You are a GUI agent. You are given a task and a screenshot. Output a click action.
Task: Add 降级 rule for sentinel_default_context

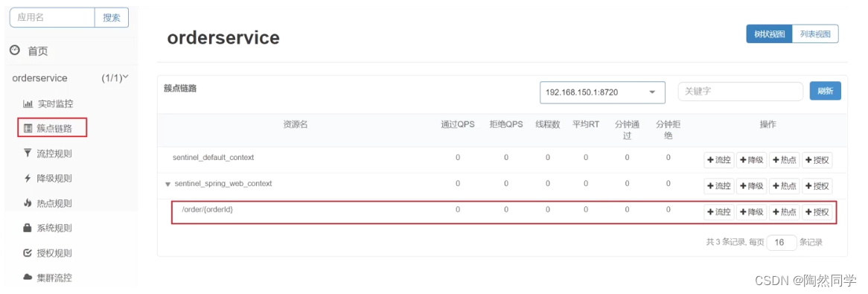(752, 161)
